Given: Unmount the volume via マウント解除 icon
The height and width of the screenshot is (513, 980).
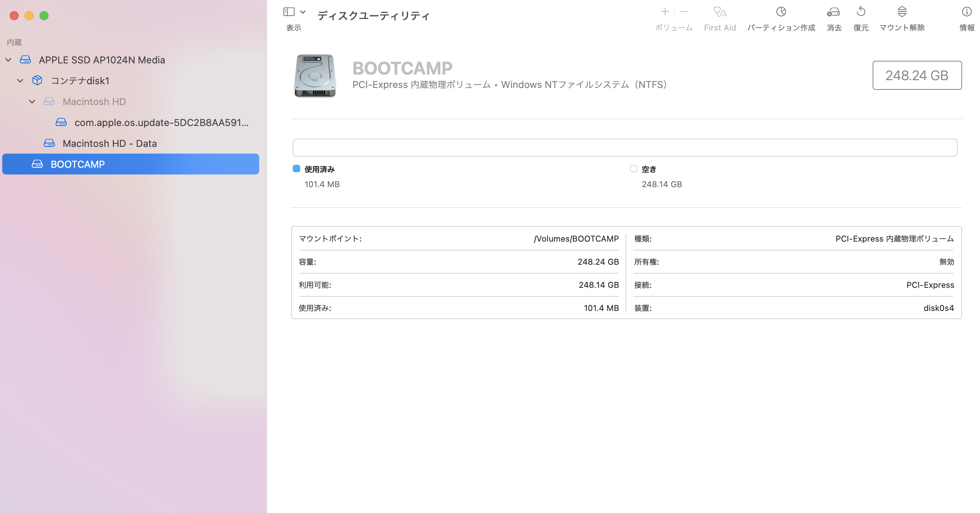Looking at the screenshot, I should coord(902,12).
